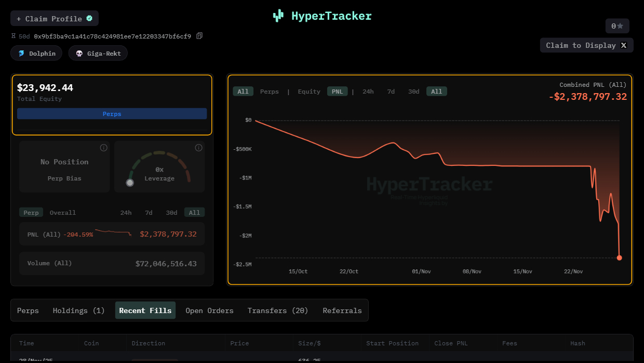The image size is (644, 363).
Task: Click the leverage gauge indicator knob
Action: pos(130,183)
